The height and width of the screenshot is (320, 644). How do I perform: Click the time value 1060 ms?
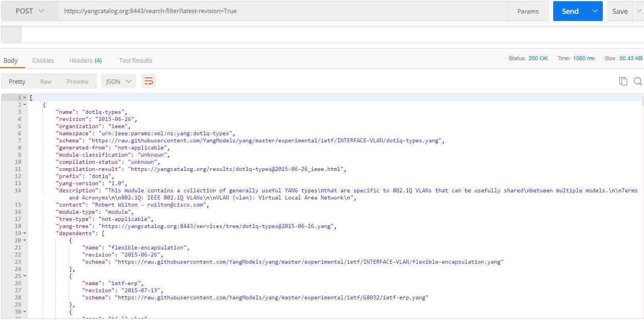pyautogui.click(x=583, y=58)
